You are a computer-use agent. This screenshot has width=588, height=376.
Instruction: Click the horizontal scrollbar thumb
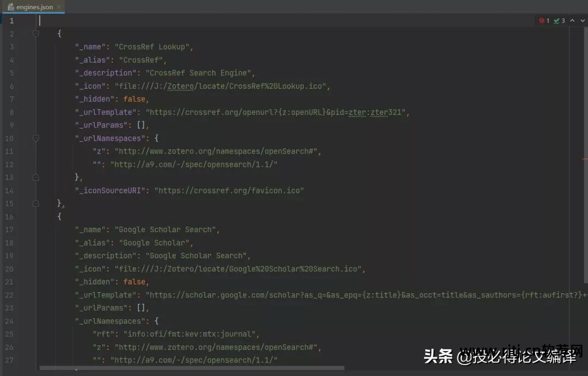192,368
